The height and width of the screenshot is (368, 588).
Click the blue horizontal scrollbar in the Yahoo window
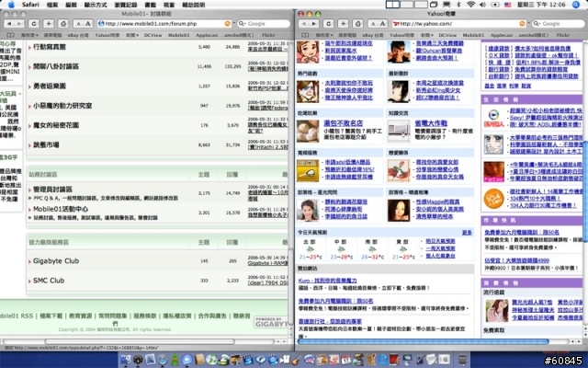tap(423, 341)
